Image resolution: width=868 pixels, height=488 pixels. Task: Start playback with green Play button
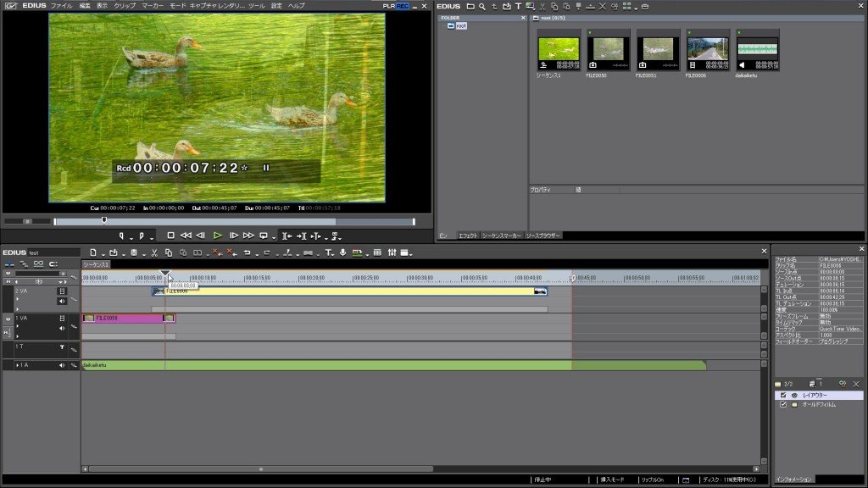[x=218, y=236]
